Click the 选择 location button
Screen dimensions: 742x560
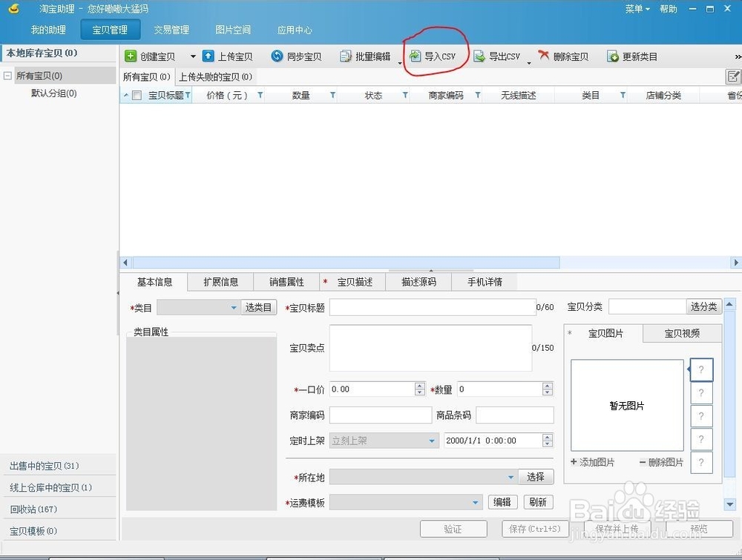point(536,477)
